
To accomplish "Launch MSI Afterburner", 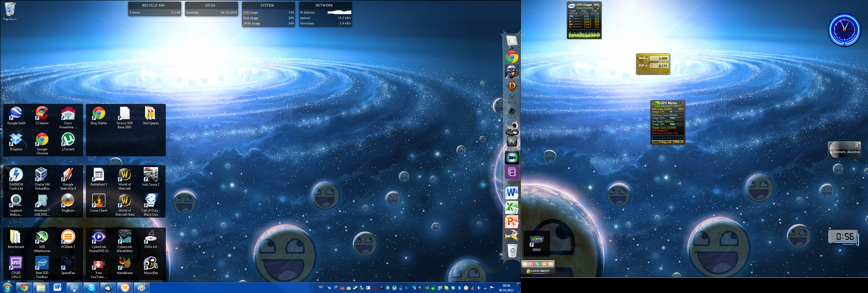I will [42, 241].
